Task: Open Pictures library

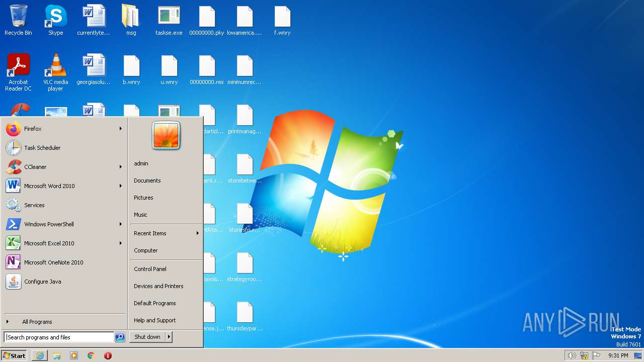Action: [x=166, y=198]
